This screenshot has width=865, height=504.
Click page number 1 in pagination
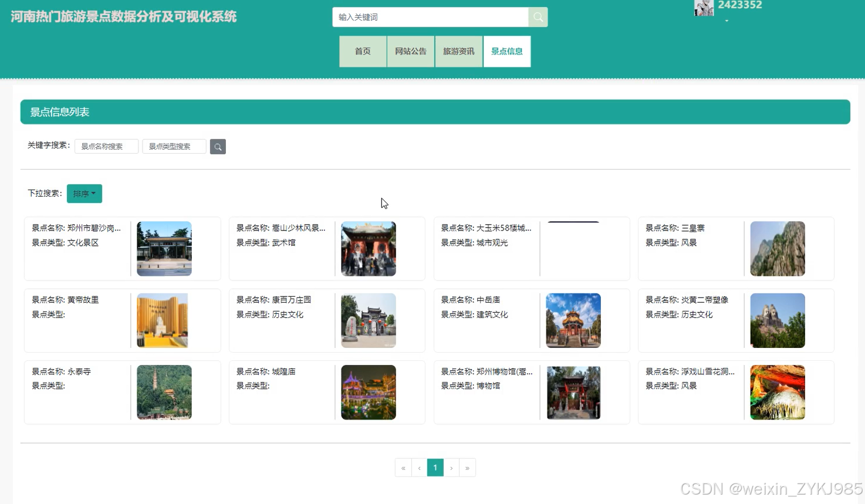pos(435,468)
